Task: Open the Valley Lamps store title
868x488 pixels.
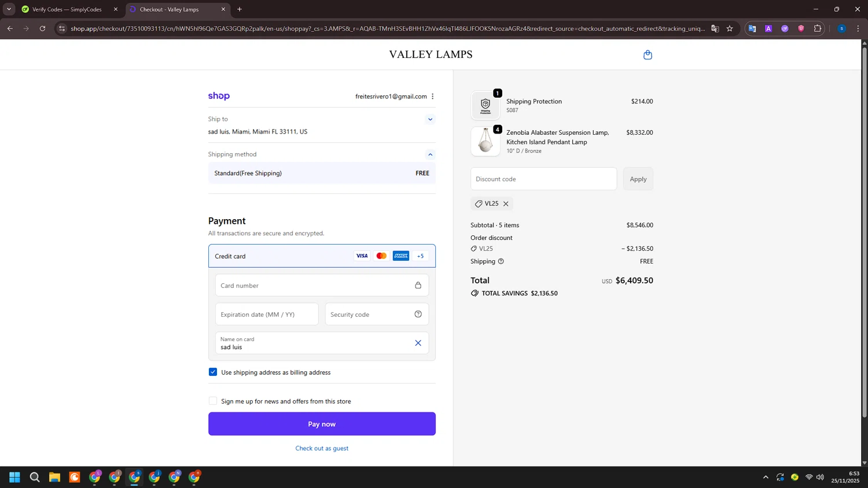Action: [431, 54]
